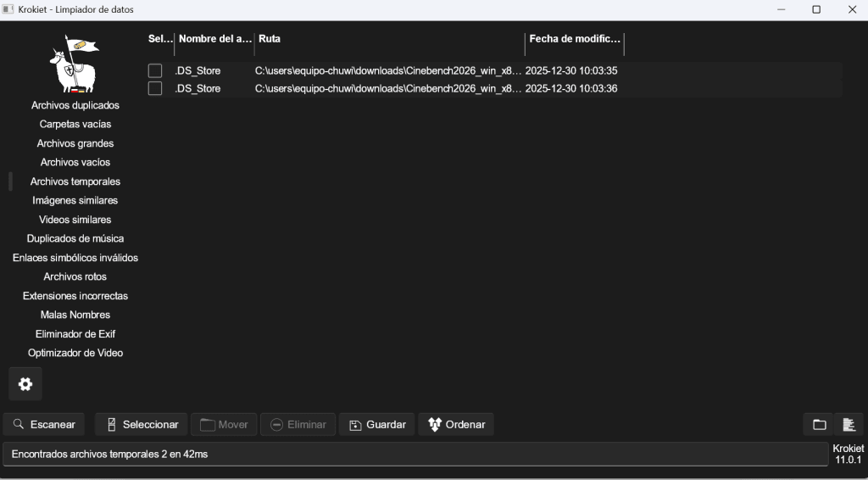This screenshot has height=480, width=868.
Task: Select the Carpetas vacías tool
Action: [x=75, y=124]
